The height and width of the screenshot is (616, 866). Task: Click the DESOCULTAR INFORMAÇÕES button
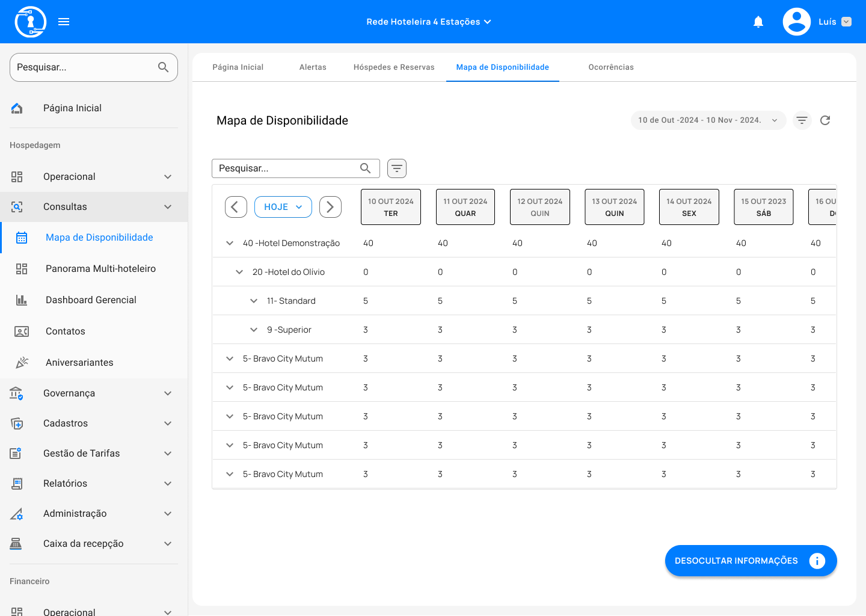tap(750, 561)
